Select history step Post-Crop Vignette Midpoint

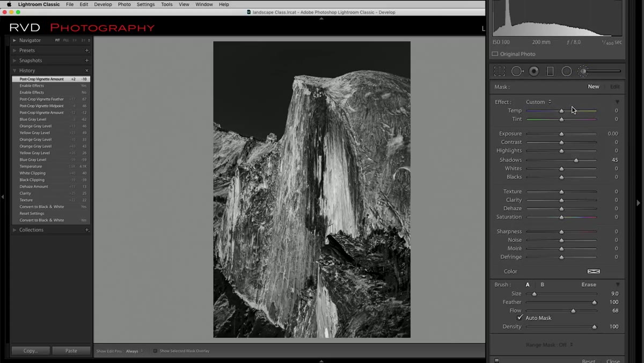tap(51, 106)
